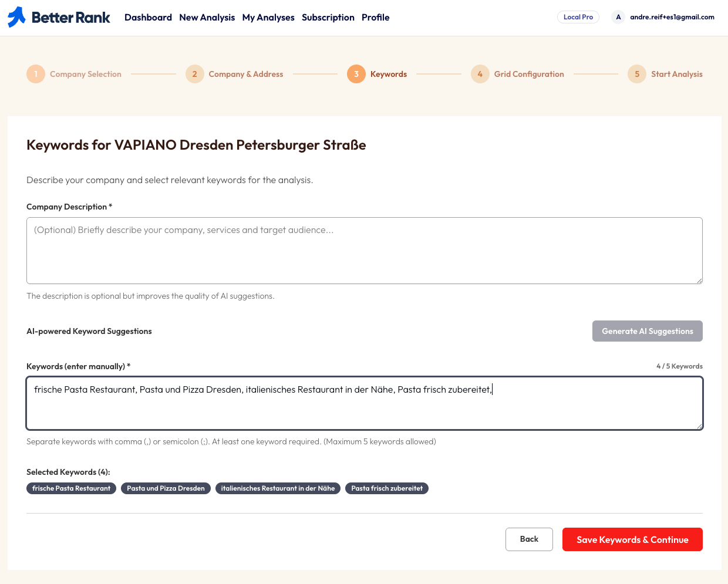Select step 4 Grid Configuration circle

point(480,74)
